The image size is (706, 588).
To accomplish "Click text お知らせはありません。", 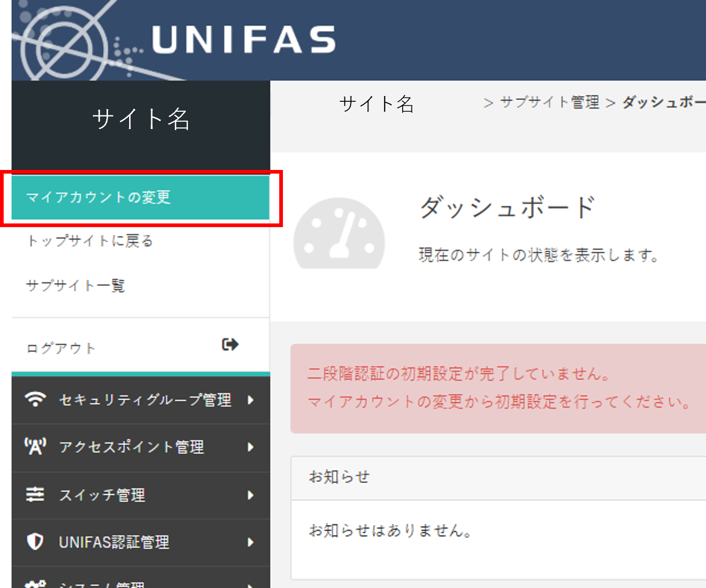I will pos(390,530).
